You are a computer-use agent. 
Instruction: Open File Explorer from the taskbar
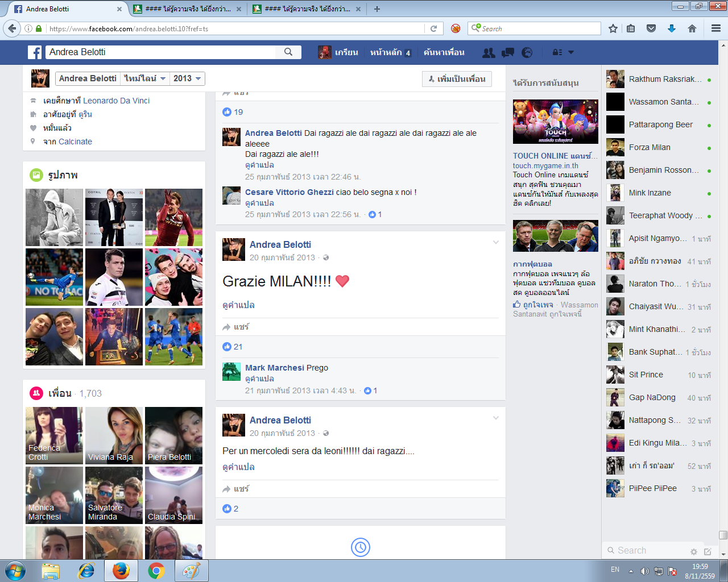pyautogui.click(x=51, y=571)
